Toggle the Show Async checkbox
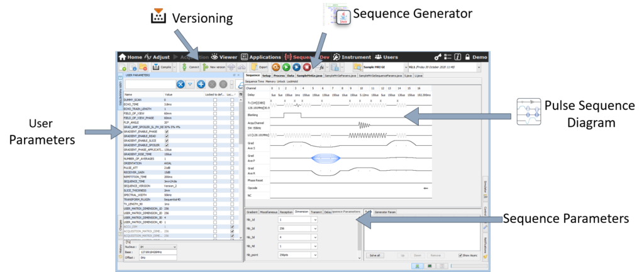 (460, 255)
